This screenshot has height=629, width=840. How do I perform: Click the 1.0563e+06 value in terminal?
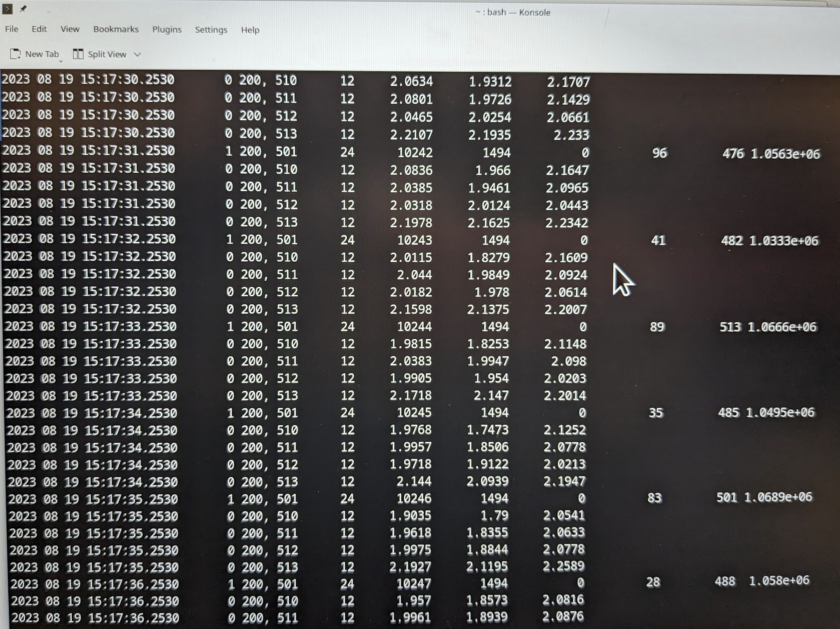pos(785,154)
